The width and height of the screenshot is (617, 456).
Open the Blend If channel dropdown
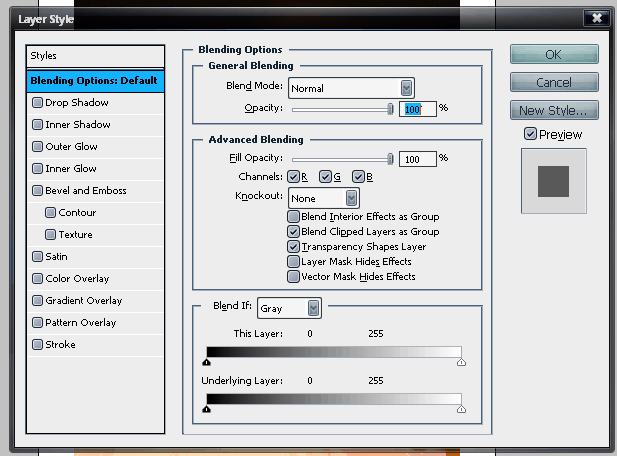click(289, 308)
